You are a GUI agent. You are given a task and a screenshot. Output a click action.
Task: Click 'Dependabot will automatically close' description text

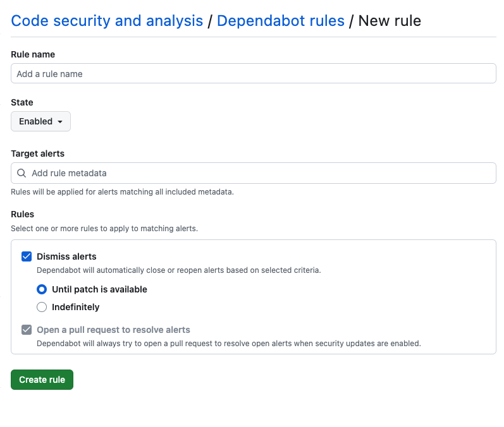tap(179, 270)
